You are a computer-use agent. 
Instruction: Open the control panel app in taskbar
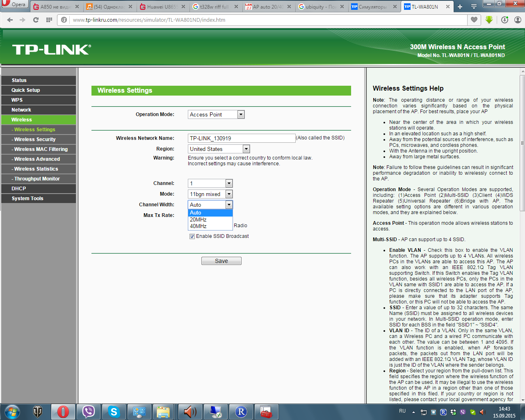[x=139, y=412]
